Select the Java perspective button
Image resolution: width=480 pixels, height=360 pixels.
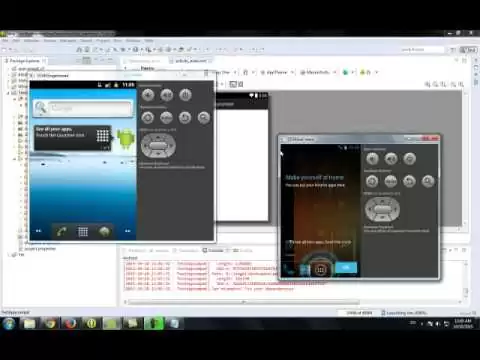tap(468, 50)
